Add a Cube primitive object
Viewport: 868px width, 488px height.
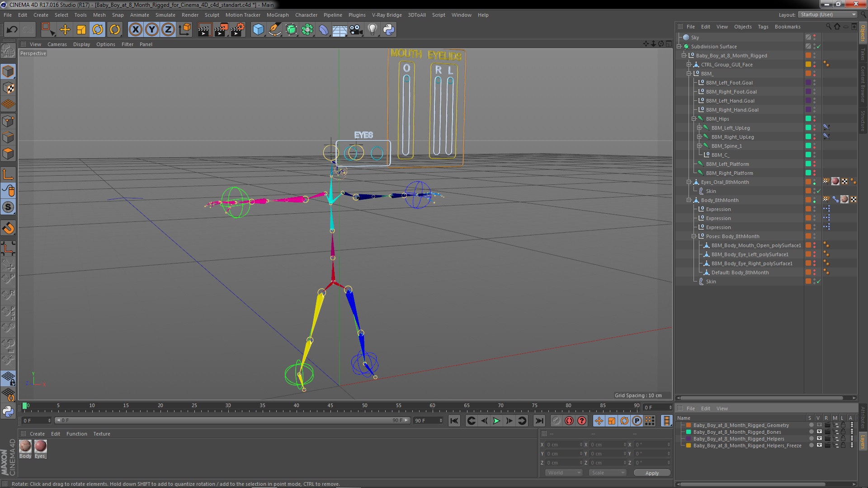click(258, 30)
